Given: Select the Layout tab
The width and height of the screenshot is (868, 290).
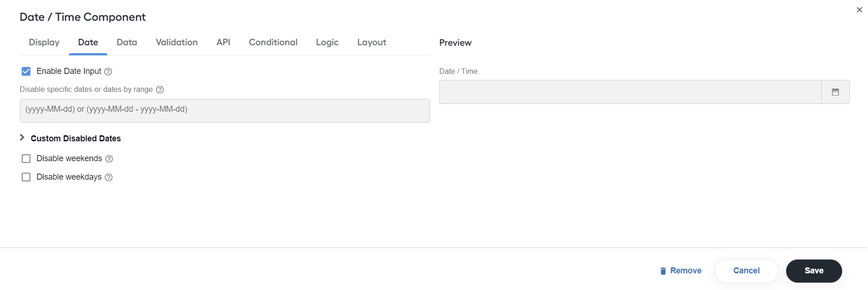Looking at the screenshot, I should coord(371,42).
